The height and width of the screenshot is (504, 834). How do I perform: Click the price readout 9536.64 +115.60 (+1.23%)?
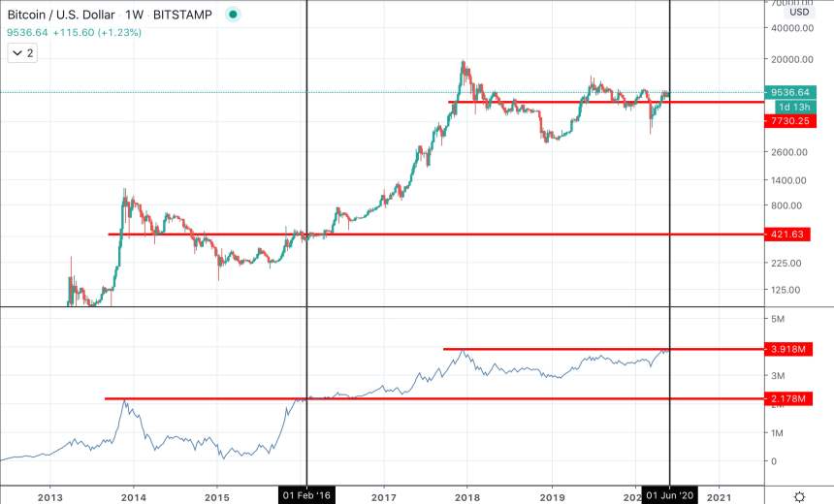[74, 32]
